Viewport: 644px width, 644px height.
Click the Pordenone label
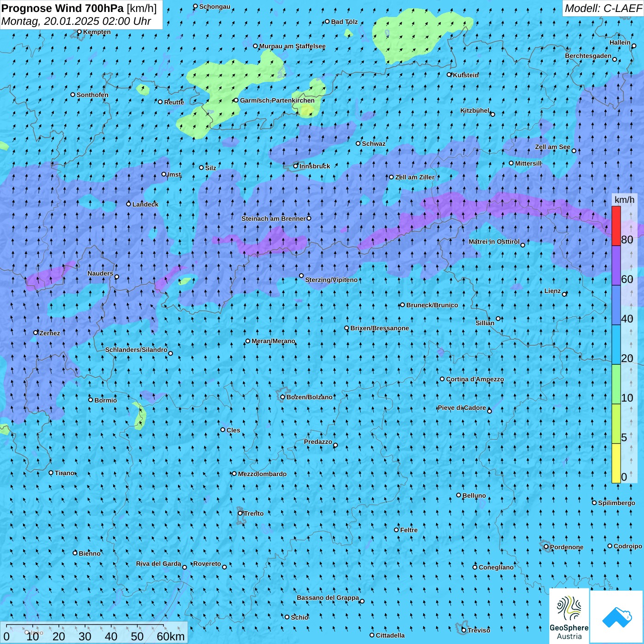pyautogui.click(x=567, y=547)
